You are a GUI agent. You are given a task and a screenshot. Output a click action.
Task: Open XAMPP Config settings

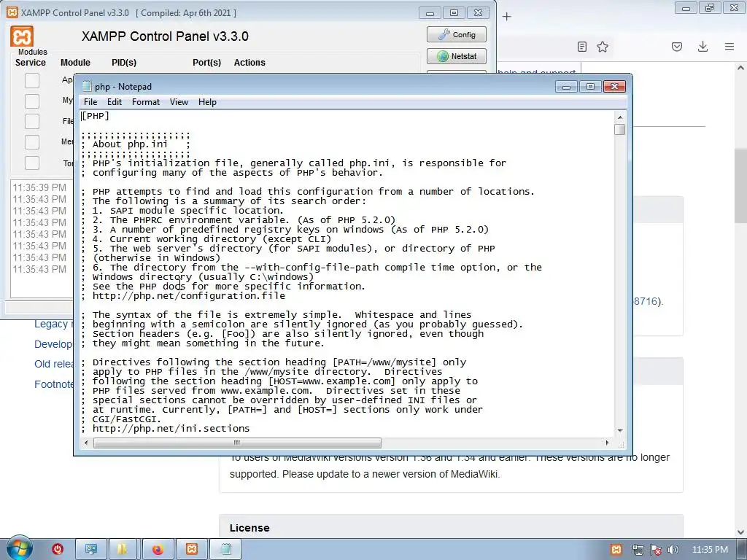457,34
